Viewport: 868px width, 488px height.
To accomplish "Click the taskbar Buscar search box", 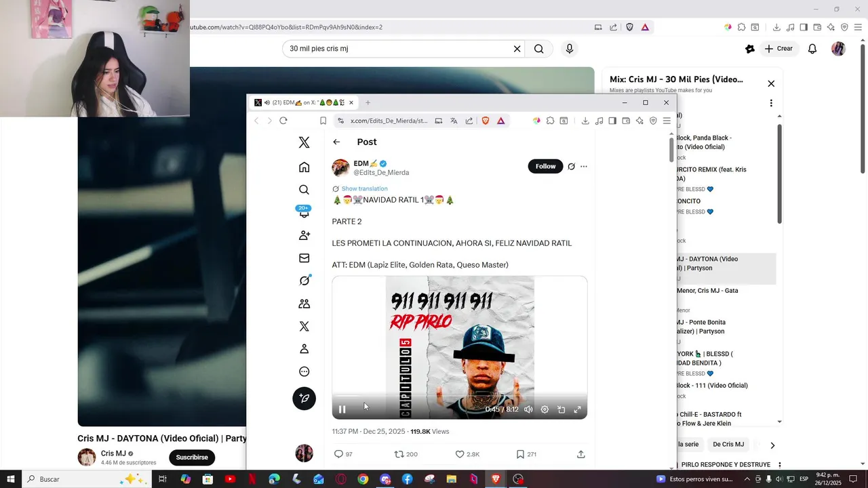I will (86, 479).
